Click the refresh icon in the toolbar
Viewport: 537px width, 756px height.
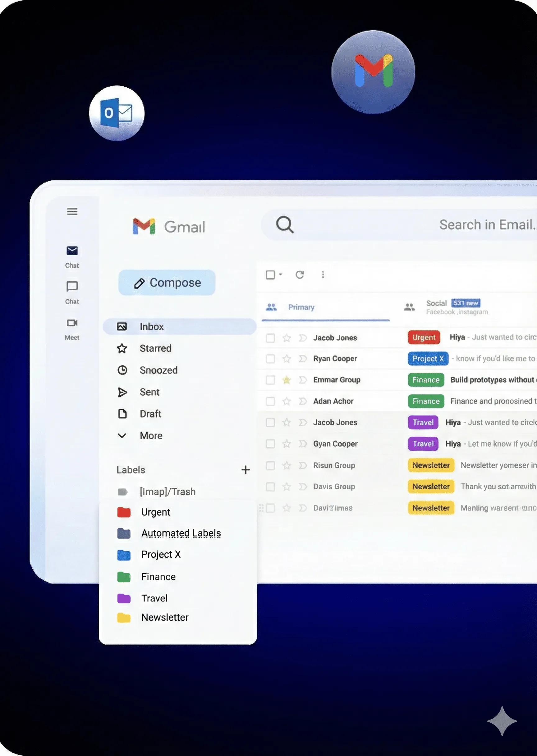click(300, 274)
